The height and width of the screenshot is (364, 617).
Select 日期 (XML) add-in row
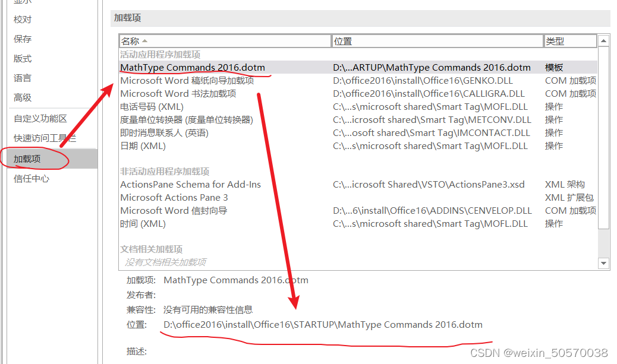pos(358,146)
